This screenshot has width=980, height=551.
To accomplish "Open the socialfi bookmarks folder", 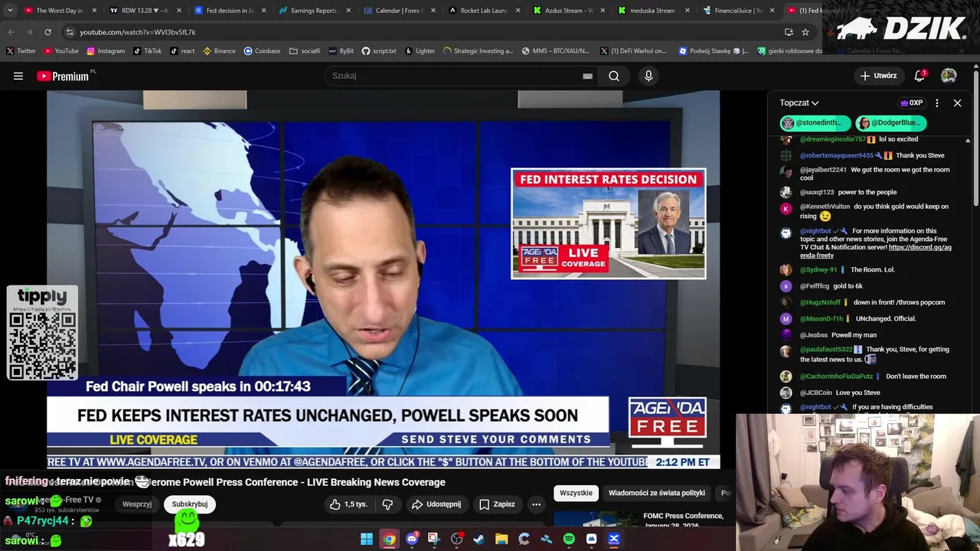I will pos(305,51).
